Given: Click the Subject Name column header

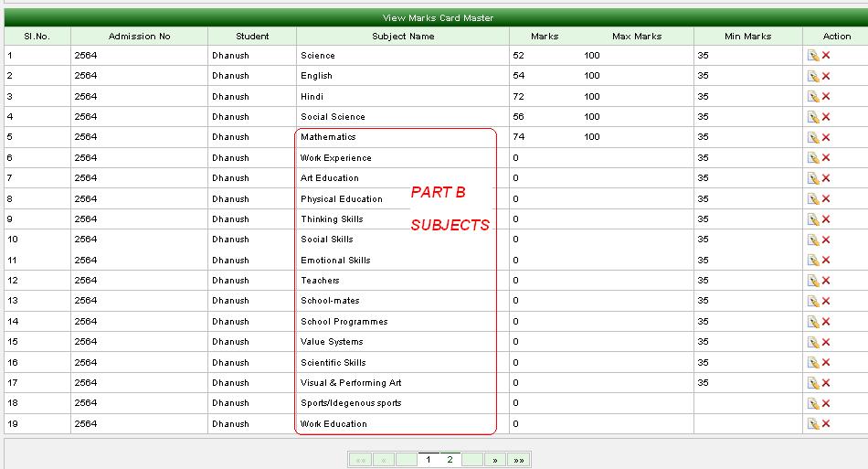Looking at the screenshot, I should point(403,37).
